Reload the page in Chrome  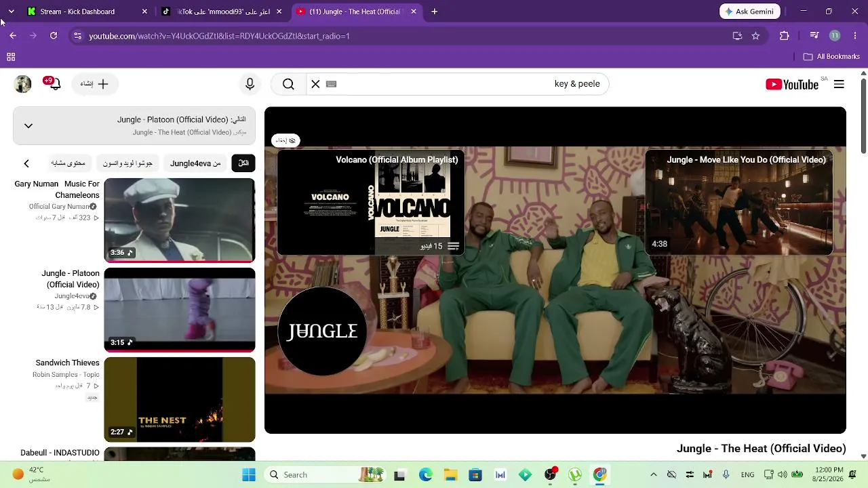tap(54, 36)
